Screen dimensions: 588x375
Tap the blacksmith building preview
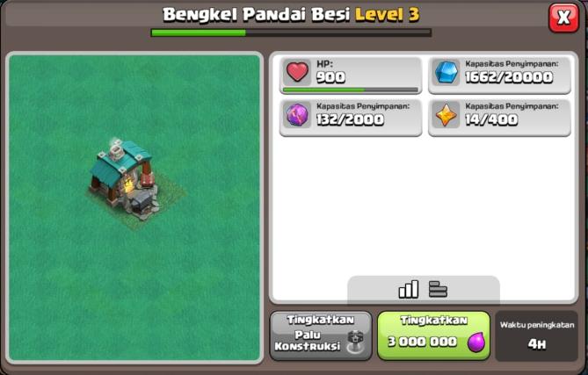click(126, 180)
